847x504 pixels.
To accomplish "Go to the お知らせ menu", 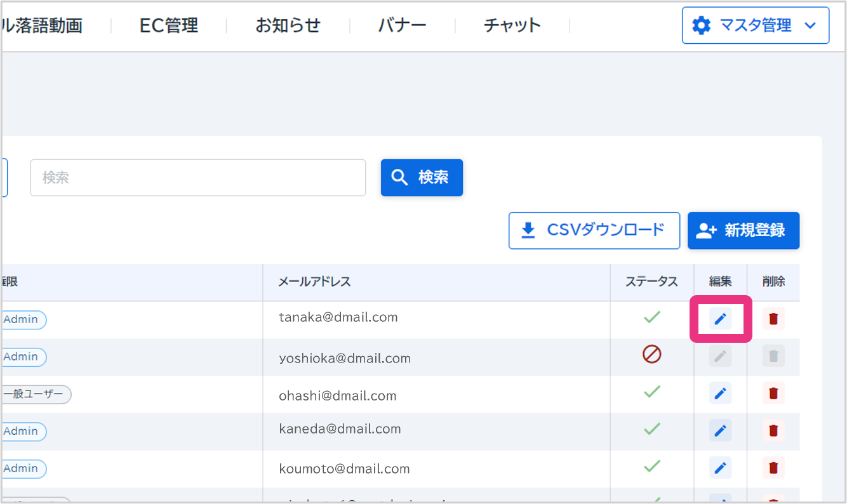I will (x=288, y=25).
